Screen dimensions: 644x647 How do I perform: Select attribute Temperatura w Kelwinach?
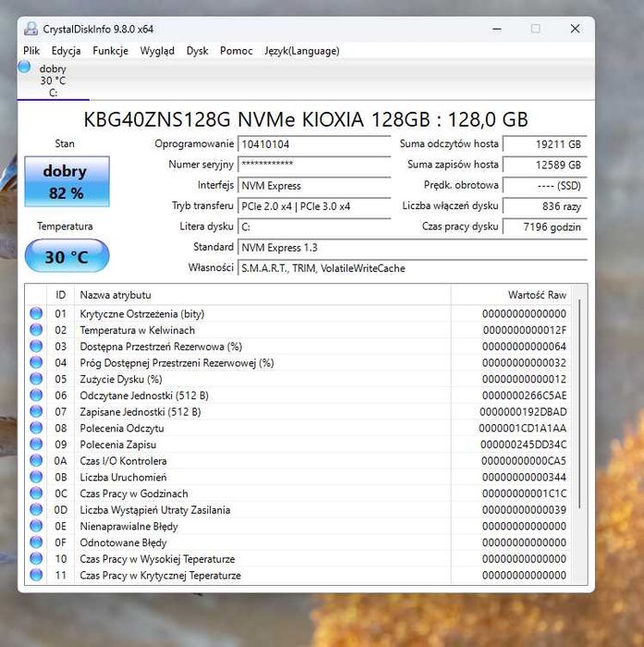click(138, 330)
